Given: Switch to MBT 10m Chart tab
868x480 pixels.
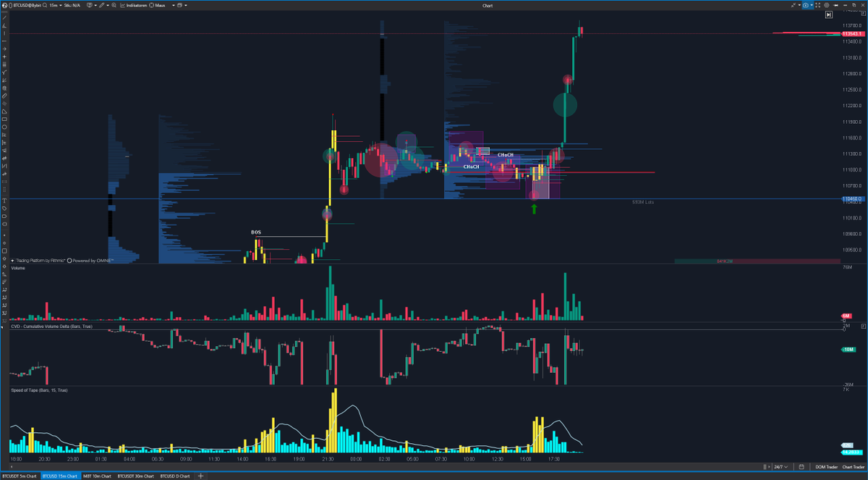Looking at the screenshot, I should click(97, 476).
